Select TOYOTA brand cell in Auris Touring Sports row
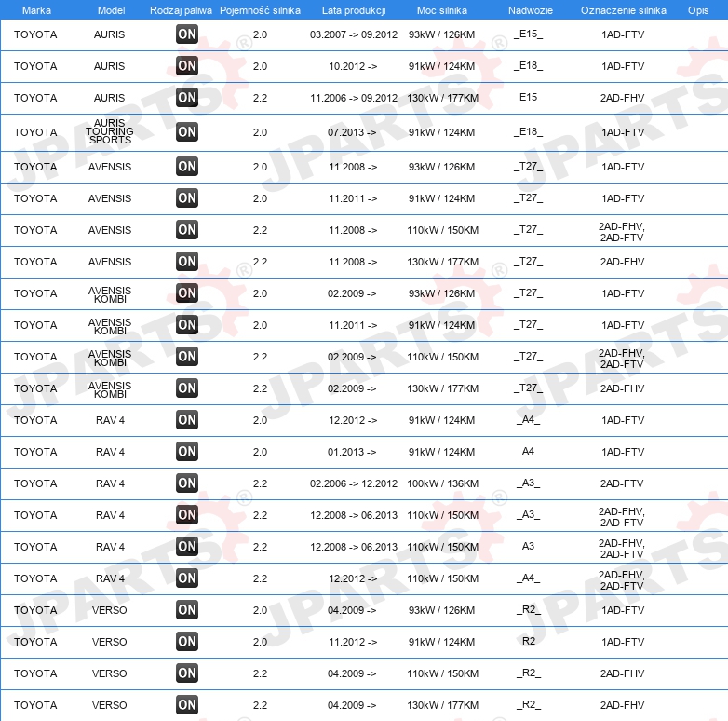This screenshot has height=721, width=728. point(35,132)
